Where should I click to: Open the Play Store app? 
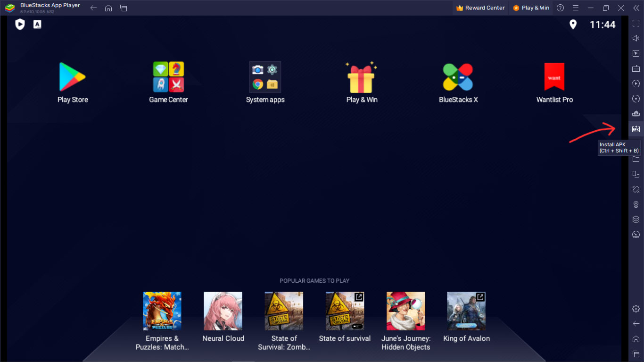pyautogui.click(x=72, y=77)
